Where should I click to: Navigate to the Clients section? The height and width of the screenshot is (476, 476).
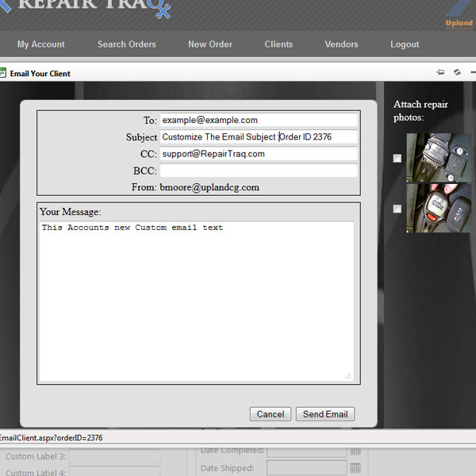[x=278, y=44]
